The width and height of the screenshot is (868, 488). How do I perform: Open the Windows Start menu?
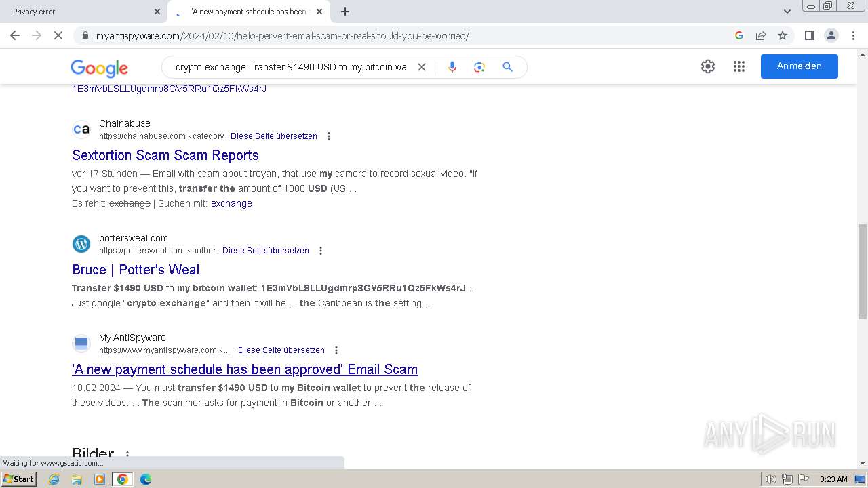(18, 479)
